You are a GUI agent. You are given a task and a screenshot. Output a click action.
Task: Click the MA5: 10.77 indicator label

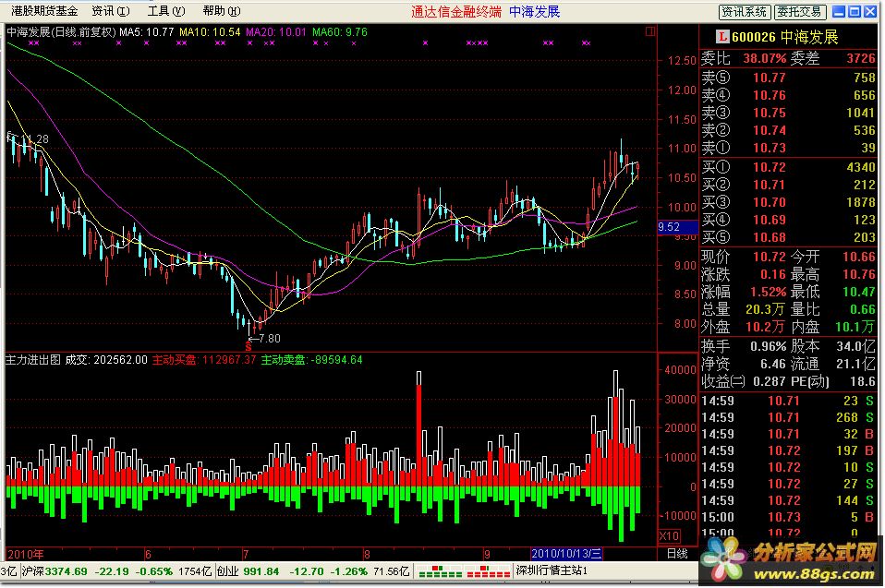[147, 32]
